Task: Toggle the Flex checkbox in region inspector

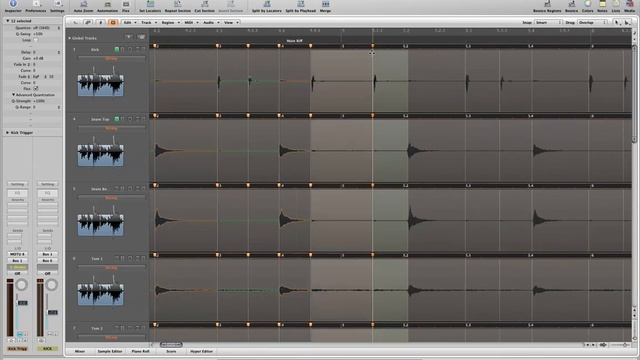Action: click(36, 89)
